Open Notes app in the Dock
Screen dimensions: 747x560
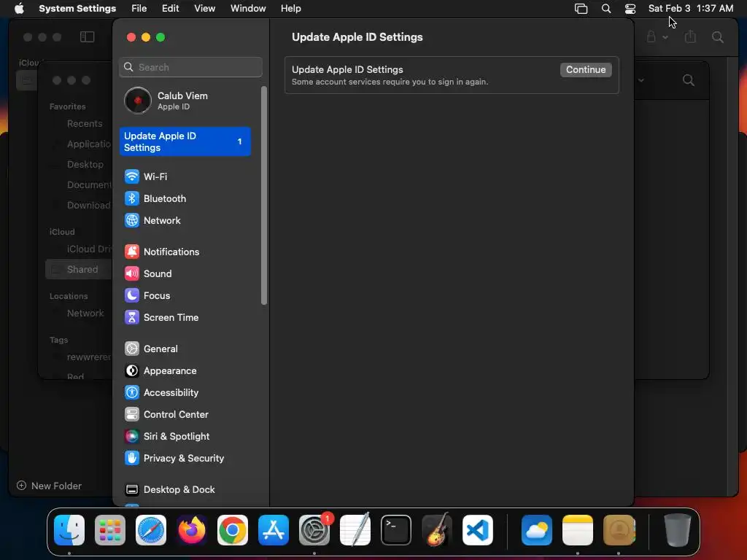[578, 530]
